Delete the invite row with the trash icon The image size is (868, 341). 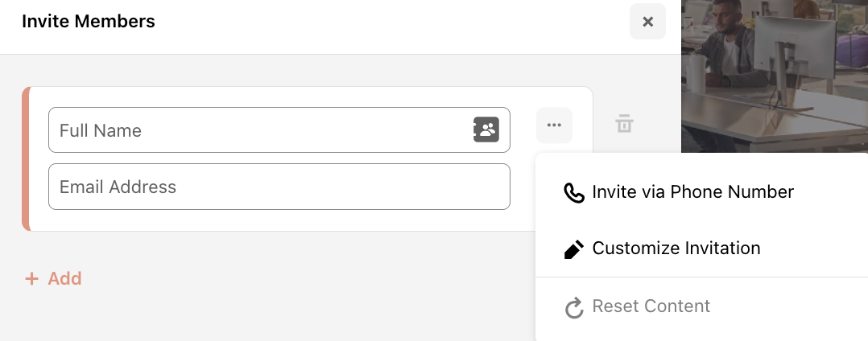(625, 123)
